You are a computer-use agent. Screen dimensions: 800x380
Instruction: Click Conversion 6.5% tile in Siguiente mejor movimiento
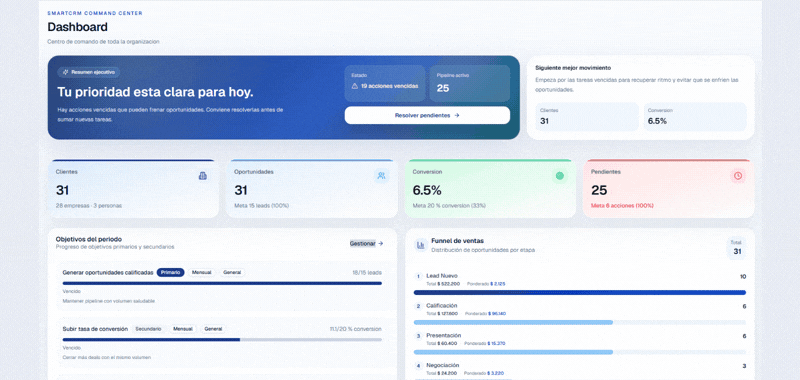695,117
